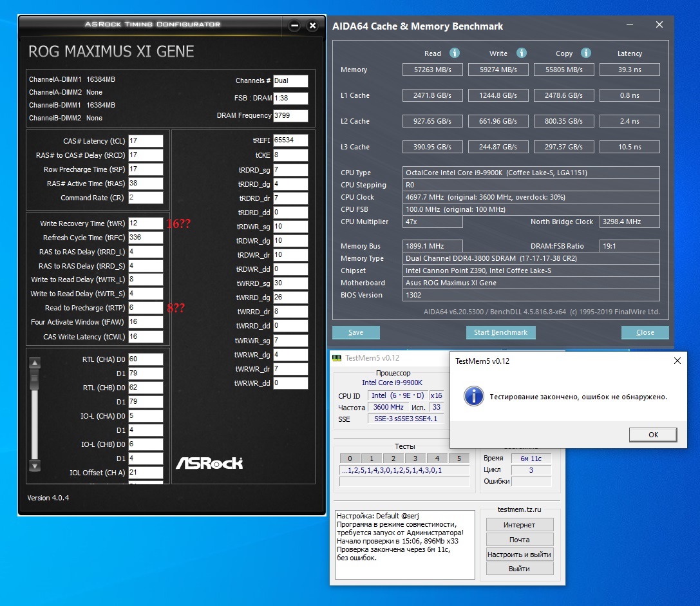Click the scroll down arrow in RTL list
This screenshot has height=606, width=700.
(x=35, y=466)
